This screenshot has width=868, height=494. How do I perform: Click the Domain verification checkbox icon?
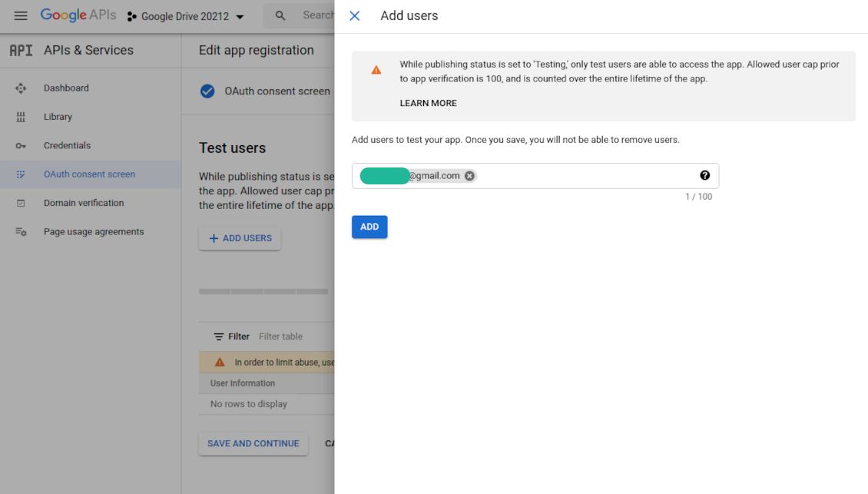tap(21, 204)
